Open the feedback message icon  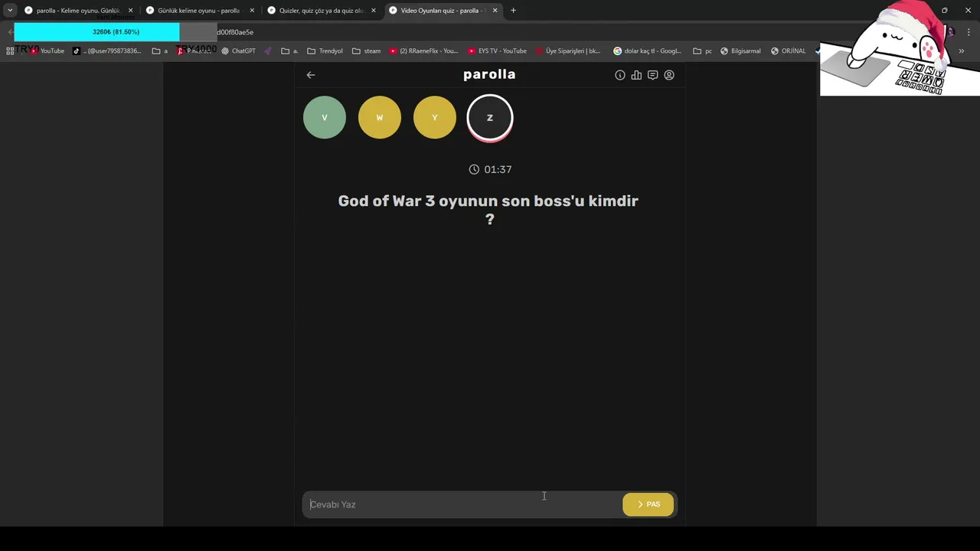point(652,75)
